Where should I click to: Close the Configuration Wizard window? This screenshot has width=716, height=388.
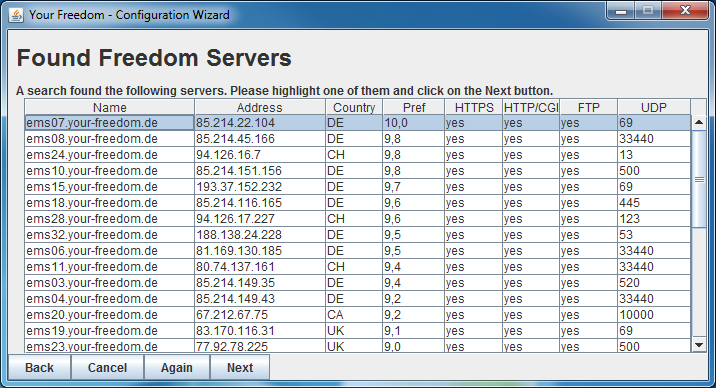(x=685, y=11)
